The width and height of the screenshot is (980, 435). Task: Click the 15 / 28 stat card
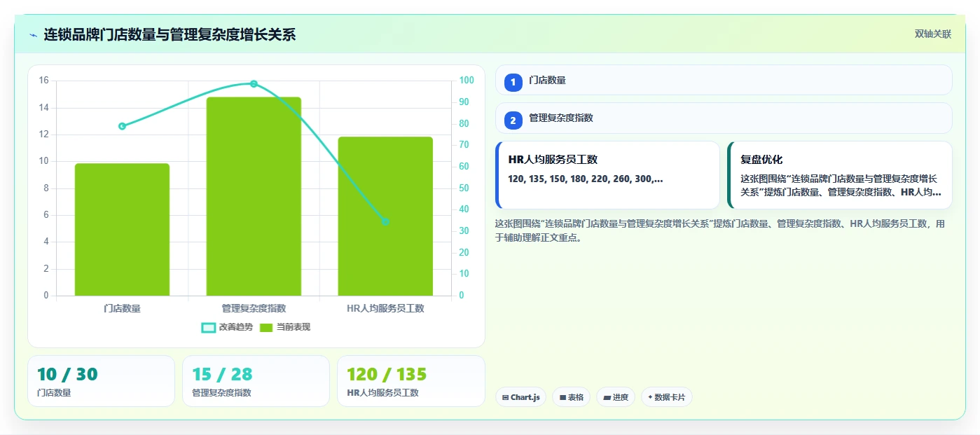256,381
